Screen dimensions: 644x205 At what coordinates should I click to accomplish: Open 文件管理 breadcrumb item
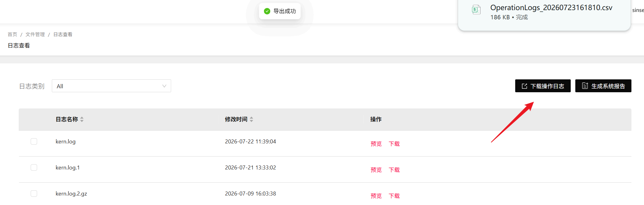(35, 34)
